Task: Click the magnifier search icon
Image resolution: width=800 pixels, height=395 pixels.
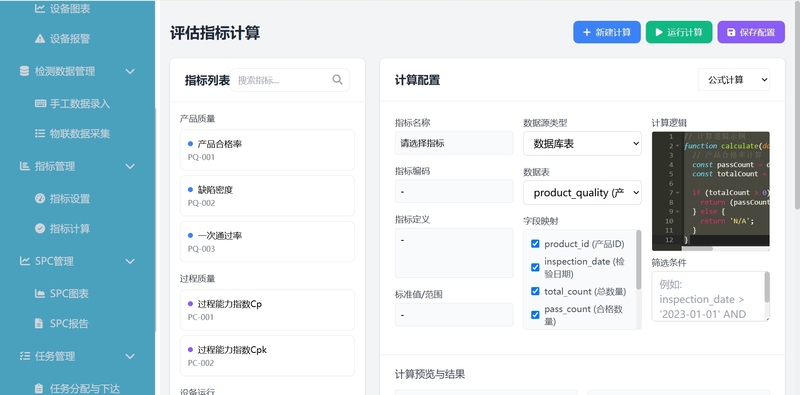Action: pyautogui.click(x=337, y=80)
